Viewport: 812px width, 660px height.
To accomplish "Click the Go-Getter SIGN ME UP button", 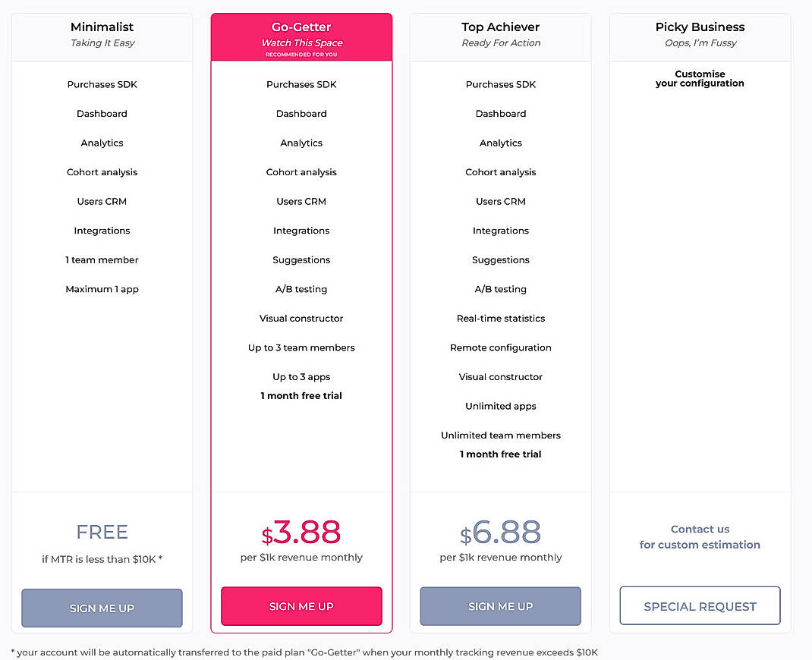I will (301, 606).
